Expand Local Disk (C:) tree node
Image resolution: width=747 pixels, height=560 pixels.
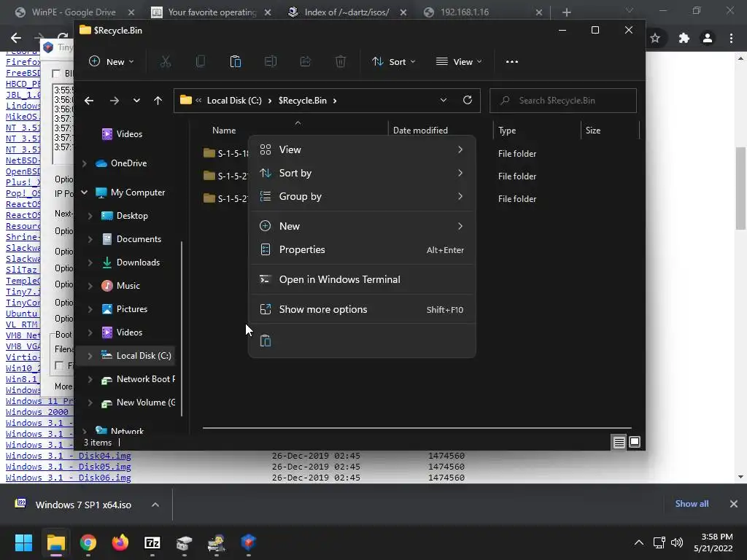[x=90, y=356]
